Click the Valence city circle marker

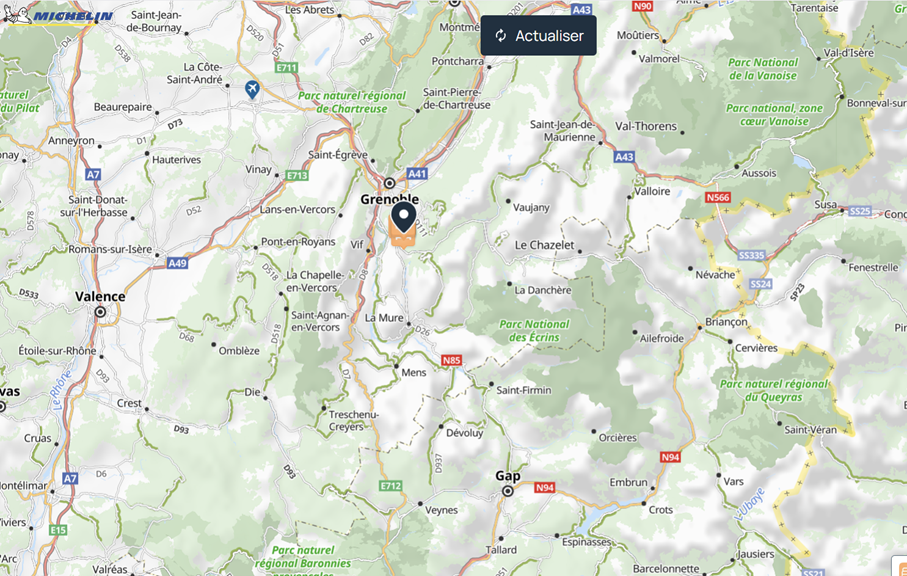(100, 312)
